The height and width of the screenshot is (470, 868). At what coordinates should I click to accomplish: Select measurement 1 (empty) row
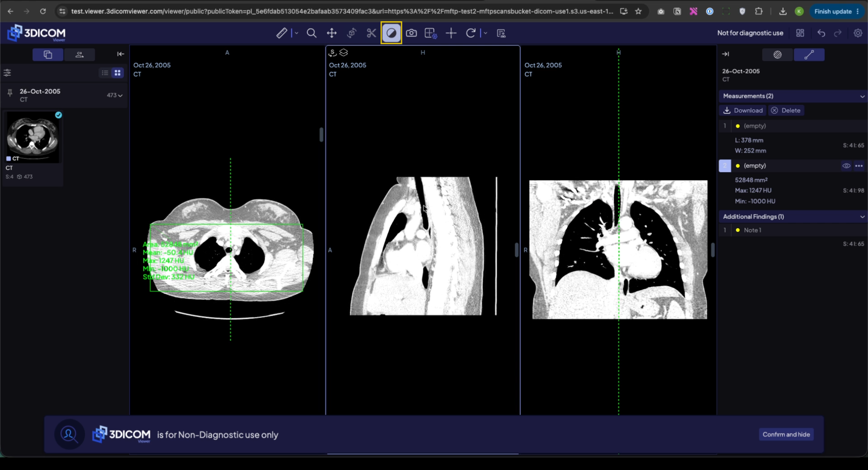(793, 126)
